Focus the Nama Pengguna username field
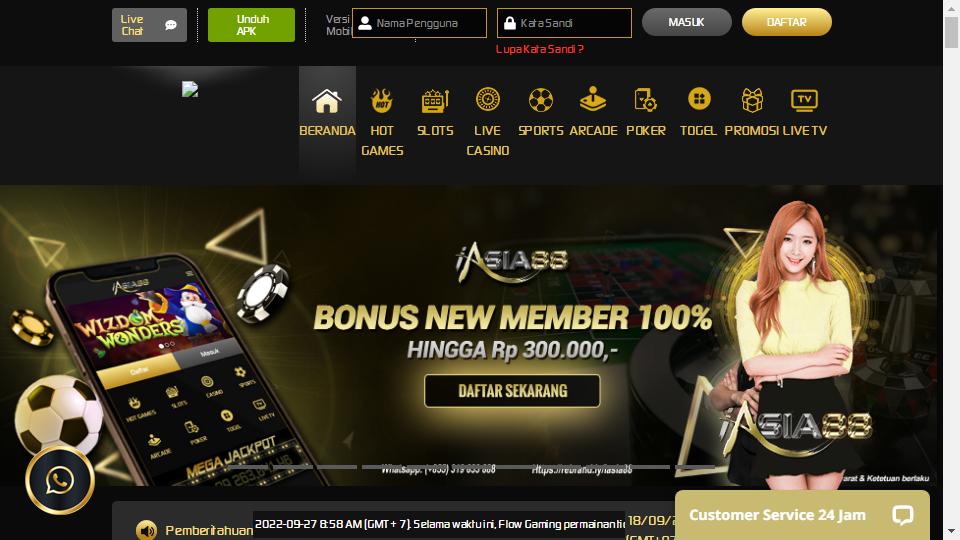960x540 pixels. point(419,23)
